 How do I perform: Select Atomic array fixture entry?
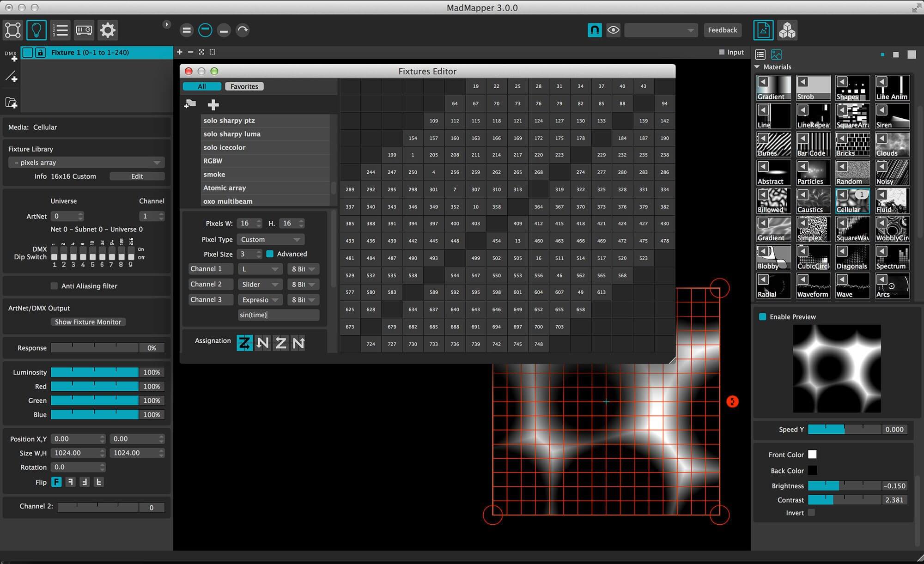265,188
